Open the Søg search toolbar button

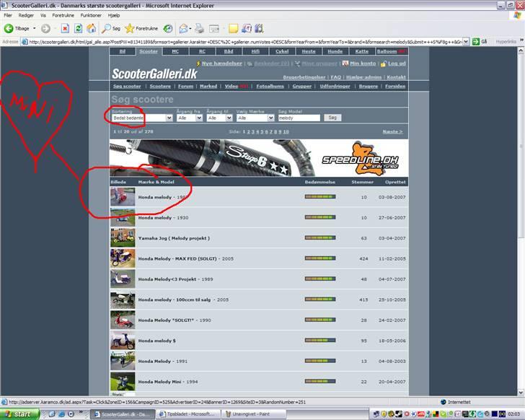(x=111, y=29)
